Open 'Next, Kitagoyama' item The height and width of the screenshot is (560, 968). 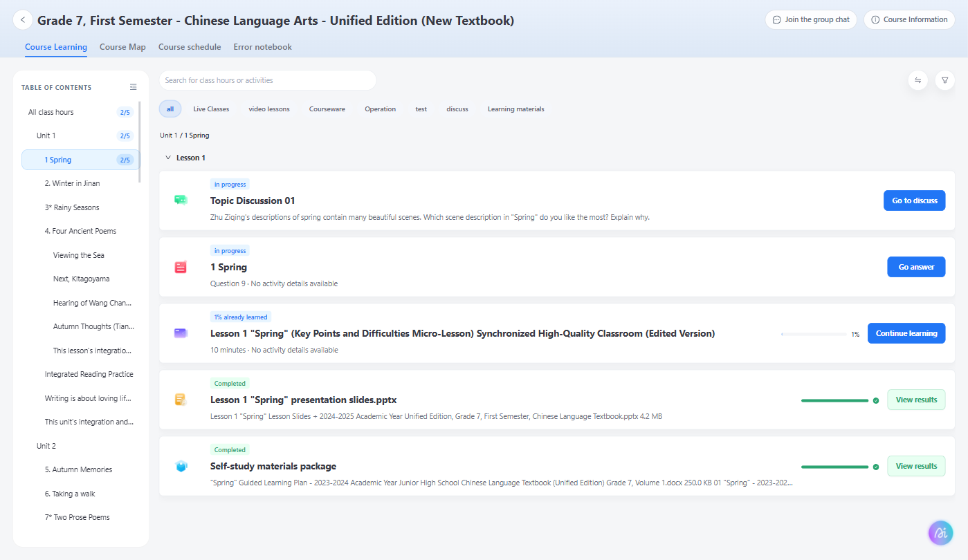click(81, 279)
